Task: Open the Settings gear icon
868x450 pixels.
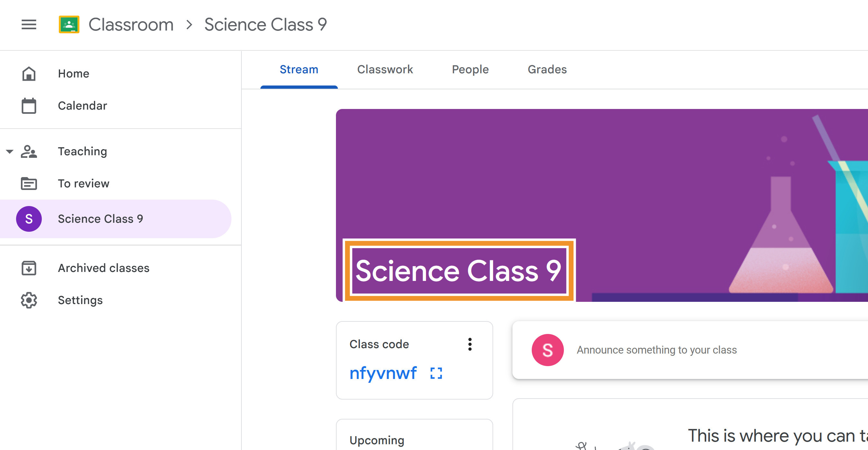Action: point(29,300)
